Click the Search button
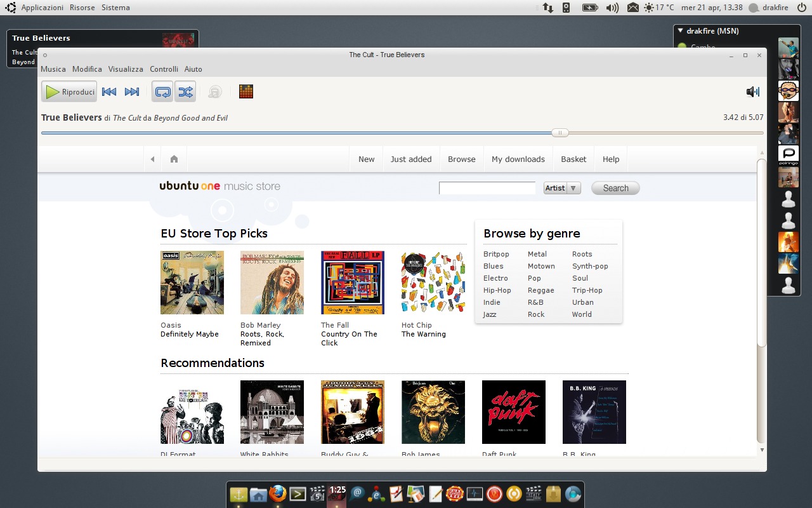This screenshot has height=508, width=812. click(x=615, y=188)
